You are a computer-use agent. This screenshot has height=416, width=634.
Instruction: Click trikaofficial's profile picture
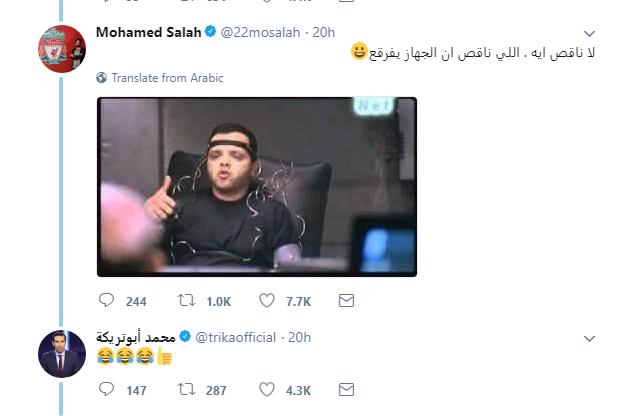59,355
